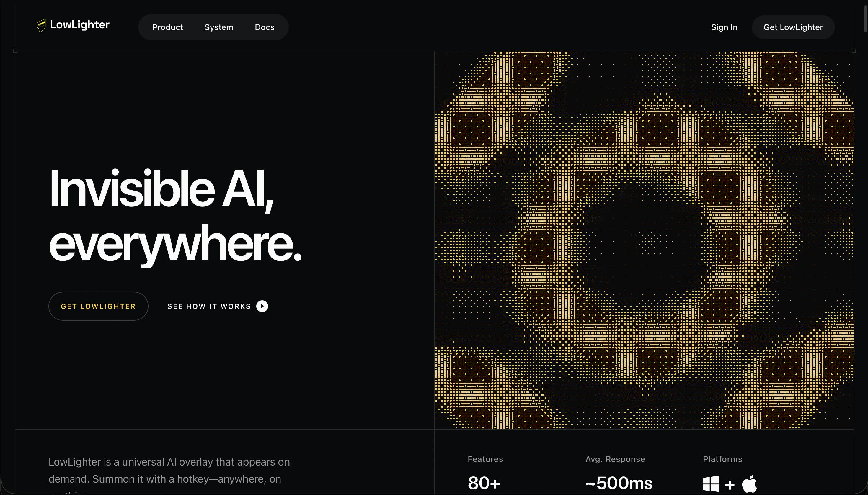Click the Windows platform icon
The height and width of the screenshot is (495, 868).
tap(711, 483)
